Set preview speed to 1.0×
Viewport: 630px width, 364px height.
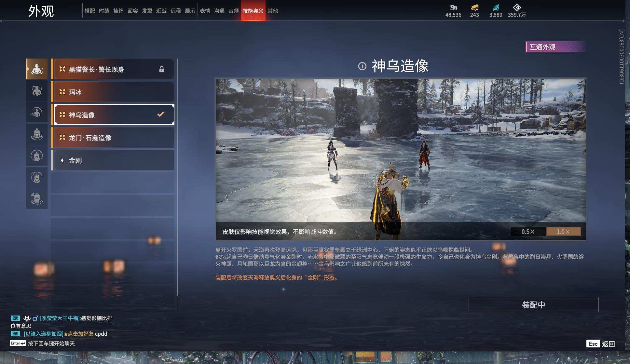pos(563,232)
